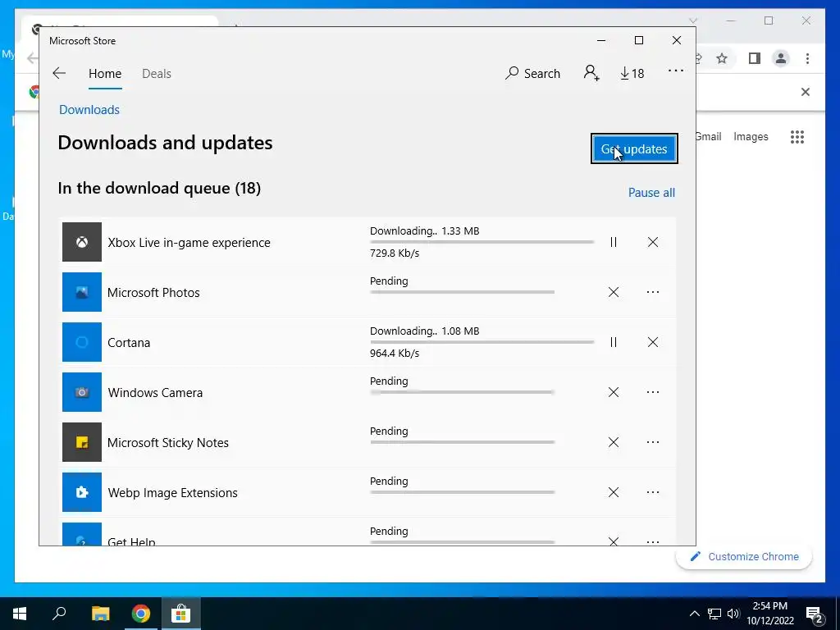Open more options for Webp Image Extensions
Image resolution: width=840 pixels, height=630 pixels.
click(652, 492)
